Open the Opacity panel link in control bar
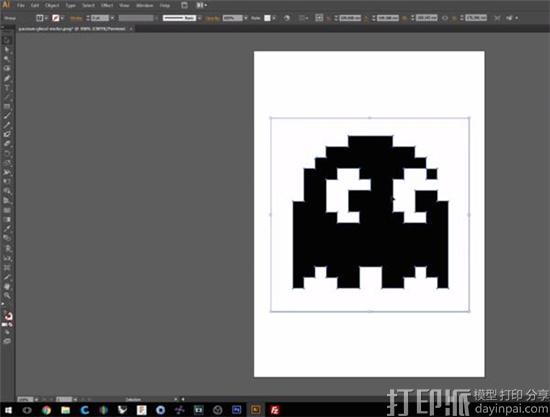 pyautogui.click(x=213, y=18)
